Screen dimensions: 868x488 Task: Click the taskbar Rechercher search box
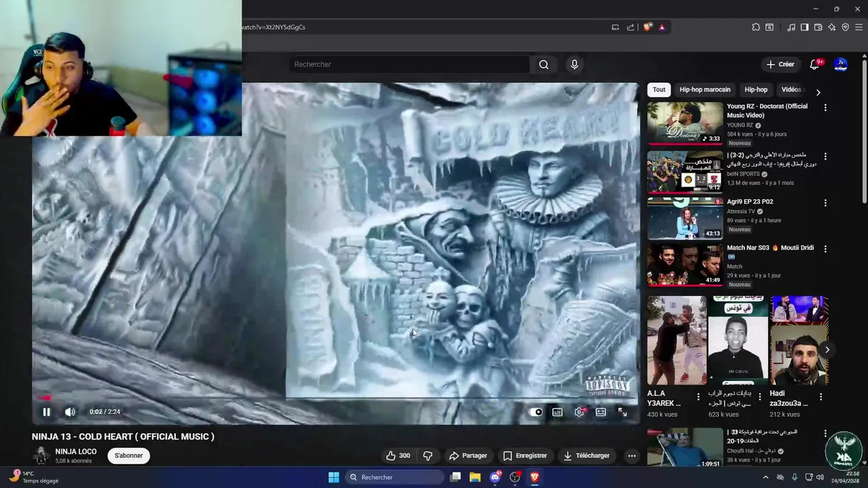pos(395,477)
